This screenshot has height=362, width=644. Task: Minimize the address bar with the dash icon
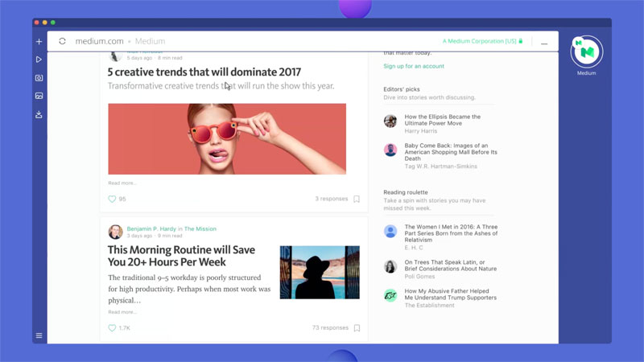click(544, 43)
